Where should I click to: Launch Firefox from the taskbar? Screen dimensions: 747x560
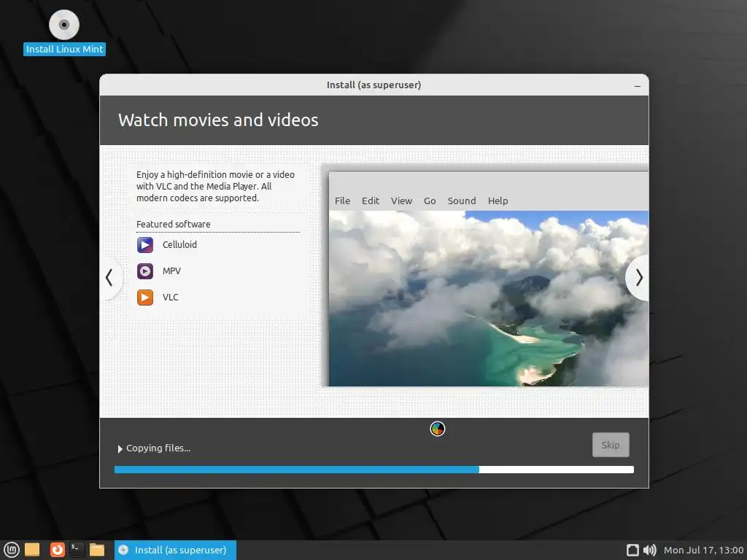(58, 550)
